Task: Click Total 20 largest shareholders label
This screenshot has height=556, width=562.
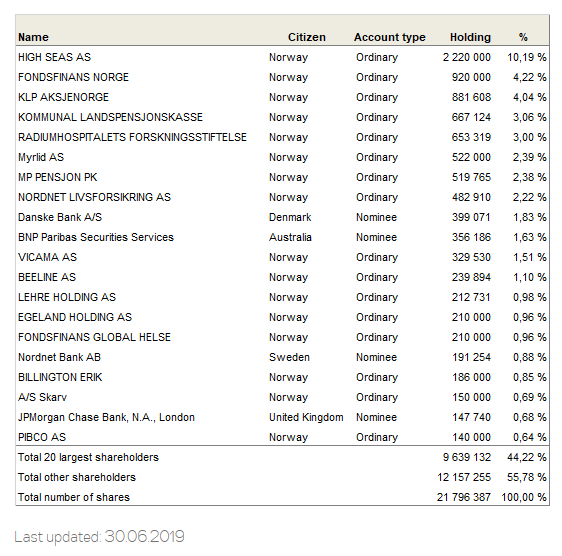Action: coord(88,457)
